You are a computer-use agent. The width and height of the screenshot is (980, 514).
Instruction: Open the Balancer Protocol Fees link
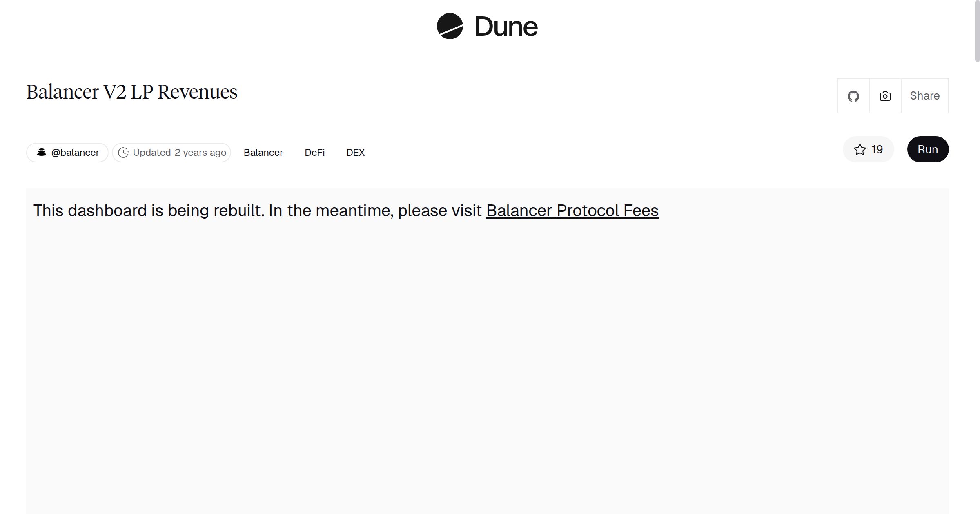click(572, 210)
